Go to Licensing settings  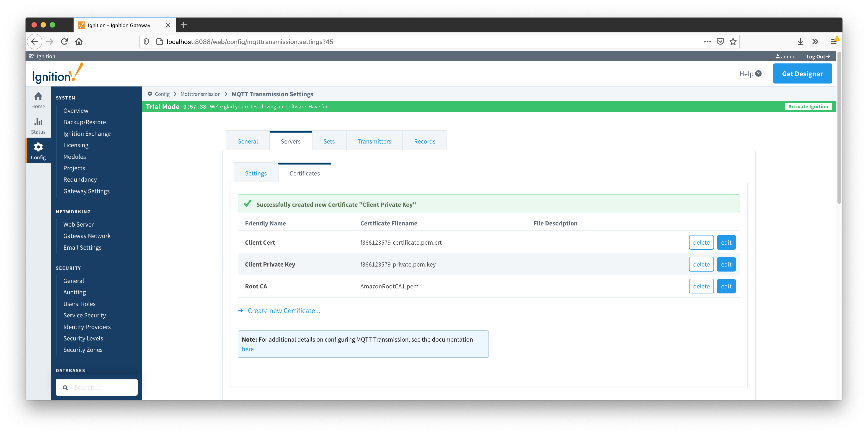(x=76, y=145)
